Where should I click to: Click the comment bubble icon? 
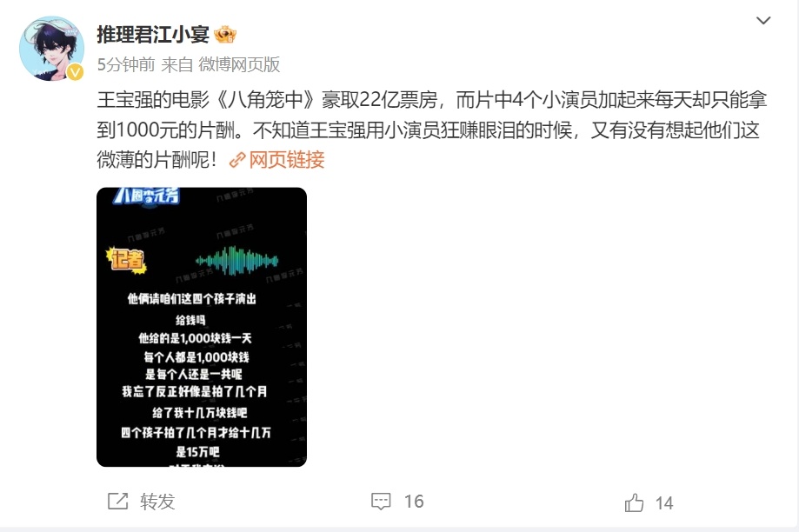pos(381,502)
